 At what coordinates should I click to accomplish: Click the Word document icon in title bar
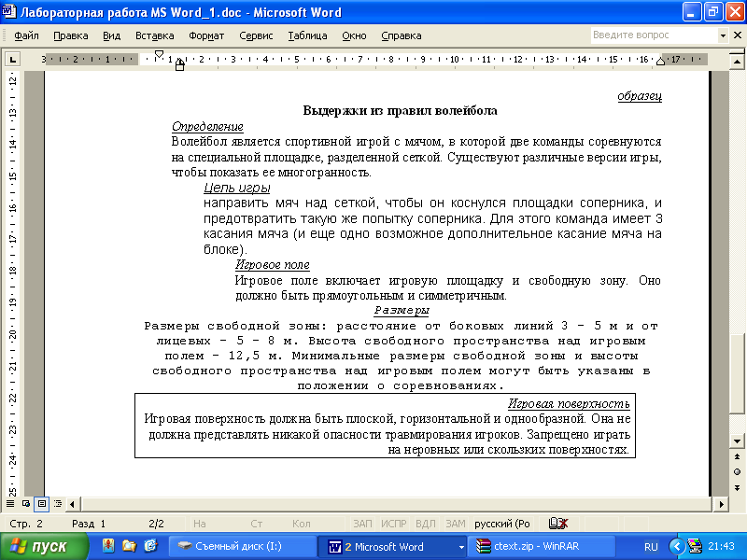coord(9,11)
